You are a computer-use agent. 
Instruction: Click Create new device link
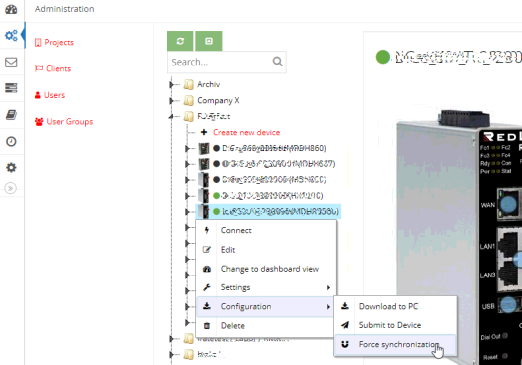tap(246, 132)
